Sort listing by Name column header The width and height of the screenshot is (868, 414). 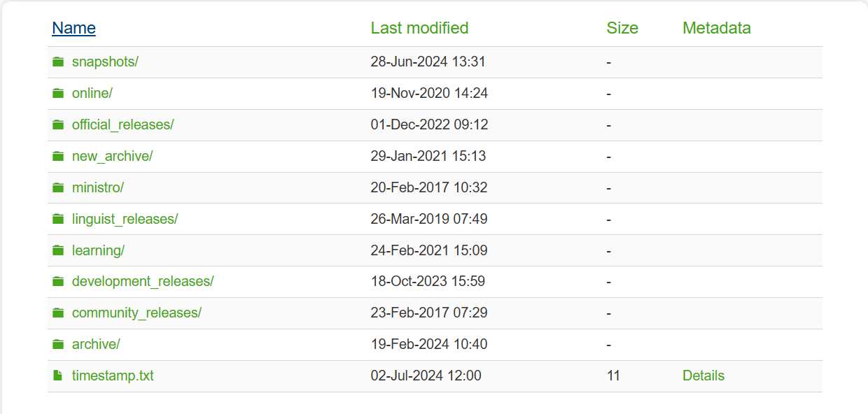coord(73,28)
